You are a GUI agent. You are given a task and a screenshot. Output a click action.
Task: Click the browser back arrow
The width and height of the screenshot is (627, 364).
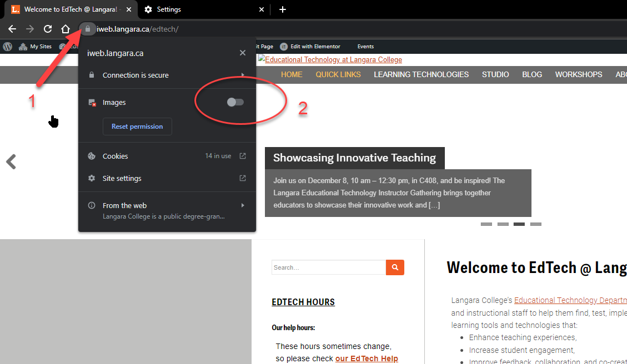click(x=12, y=29)
